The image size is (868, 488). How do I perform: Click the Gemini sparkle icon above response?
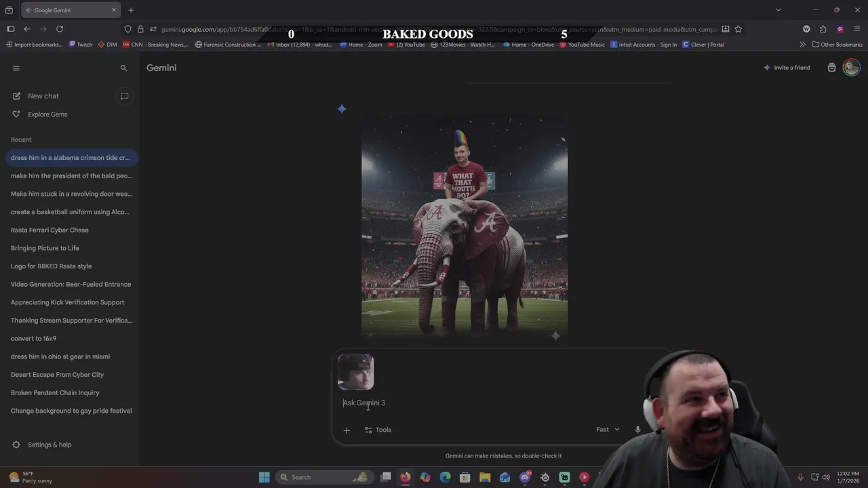[x=342, y=108]
